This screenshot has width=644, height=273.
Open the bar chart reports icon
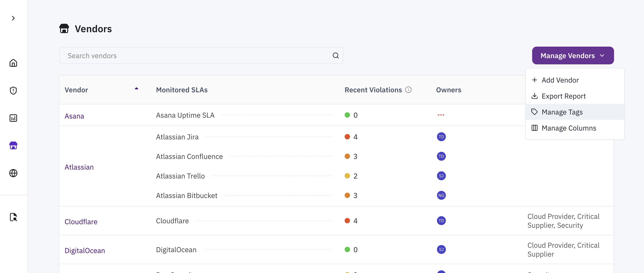tap(13, 118)
